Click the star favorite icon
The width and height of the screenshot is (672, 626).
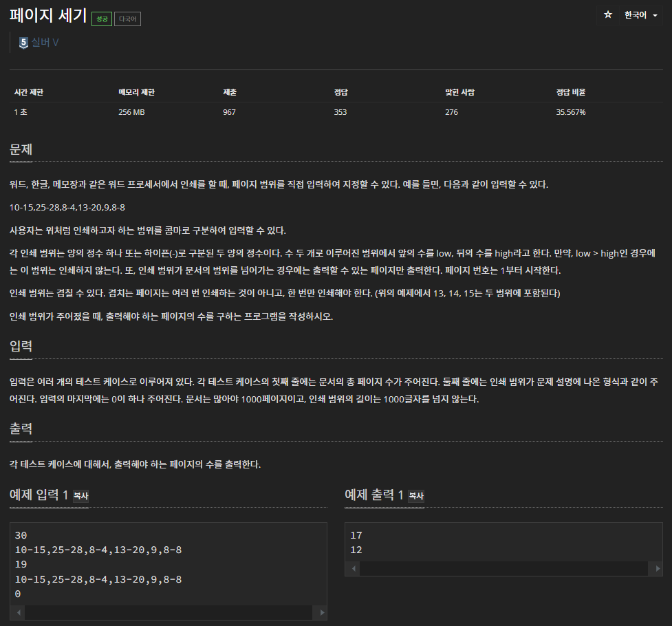point(608,15)
